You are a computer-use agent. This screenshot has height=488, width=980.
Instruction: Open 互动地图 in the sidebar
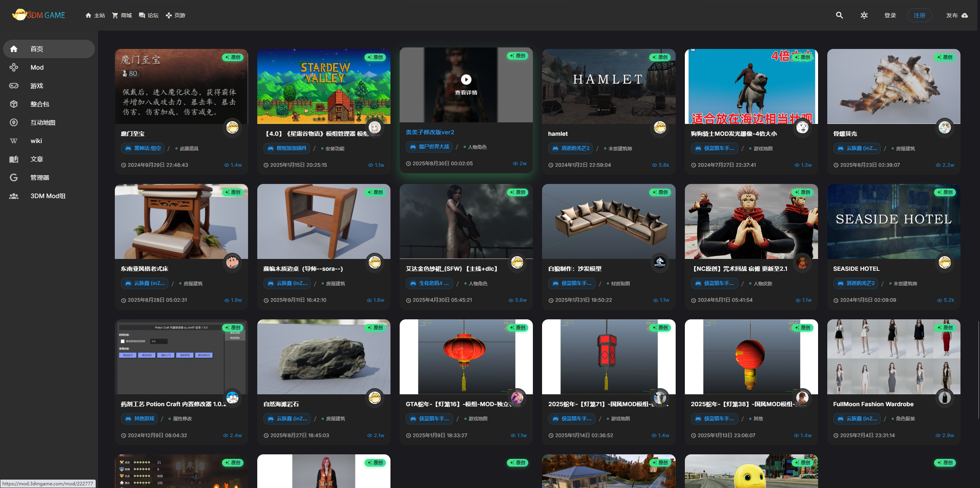42,122
